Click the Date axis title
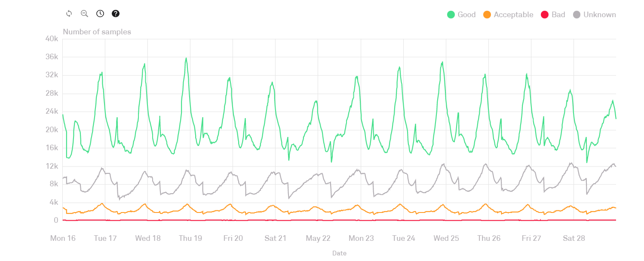Screen dimensions: 644x261 pyautogui.click(x=339, y=253)
